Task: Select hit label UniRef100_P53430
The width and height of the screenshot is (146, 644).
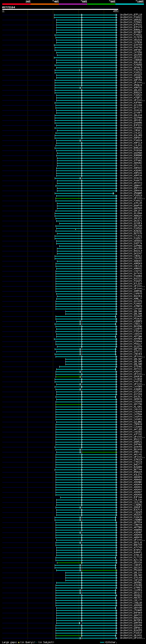Action: coord(131,319)
